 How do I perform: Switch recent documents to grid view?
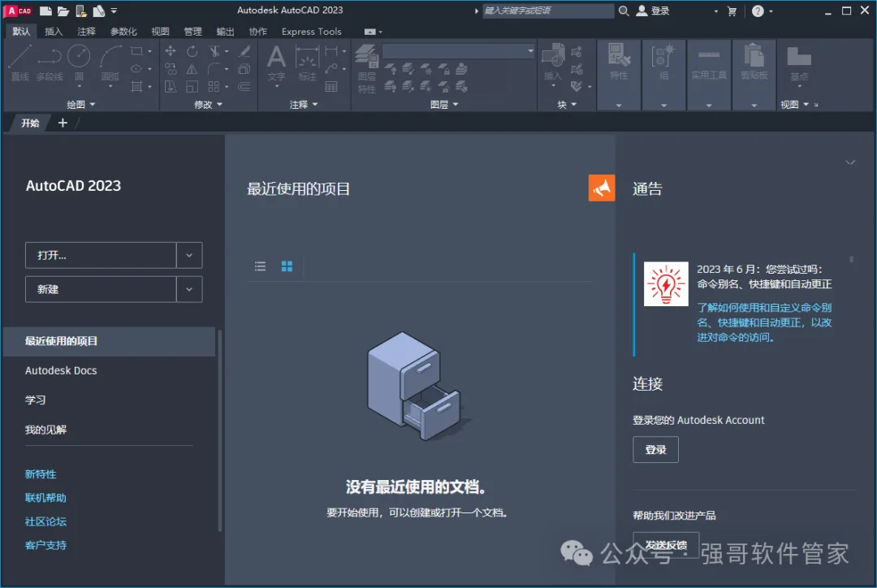tap(287, 266)
